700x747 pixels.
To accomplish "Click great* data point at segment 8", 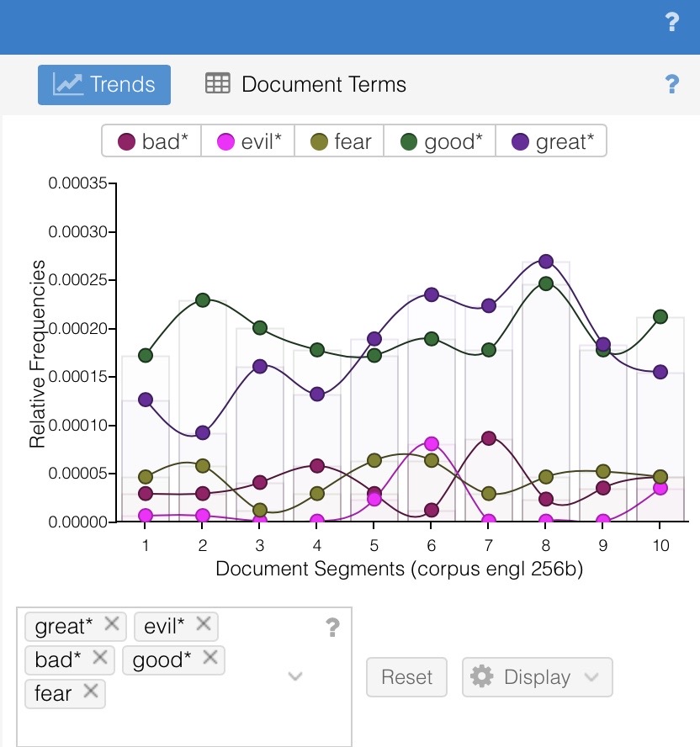I will [545, 262].
